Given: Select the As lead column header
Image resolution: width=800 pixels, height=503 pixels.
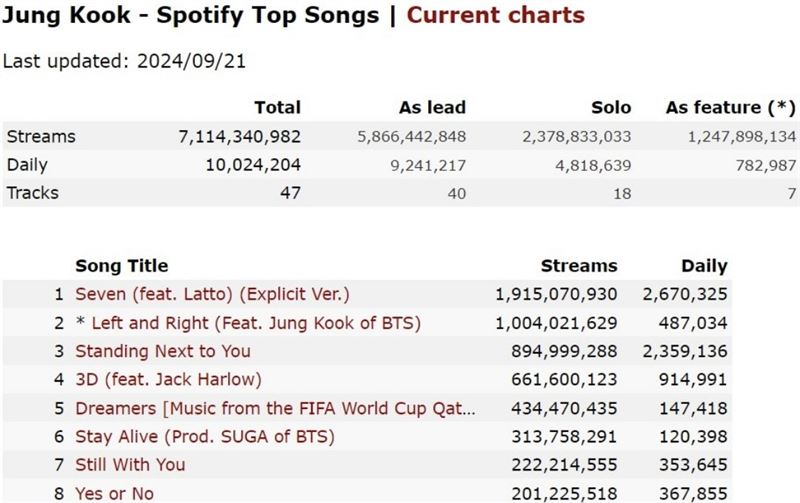Looking at the screenshot, I should [x=432, y=108].
